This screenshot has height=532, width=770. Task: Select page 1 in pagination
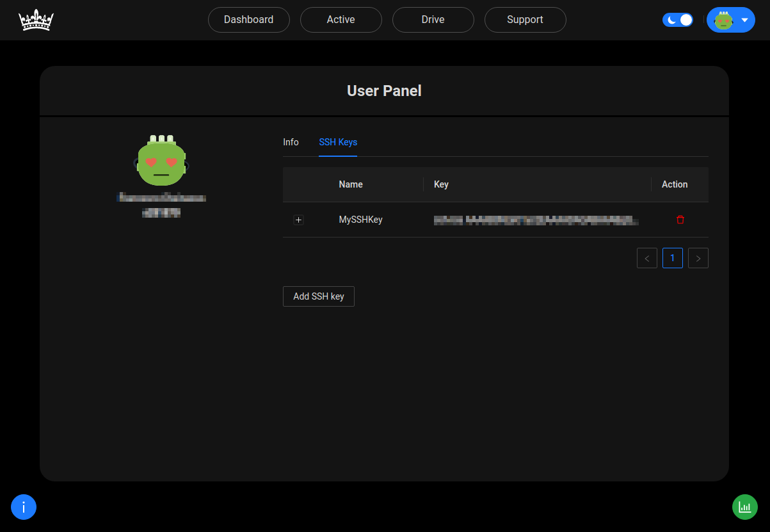(672, 257)
